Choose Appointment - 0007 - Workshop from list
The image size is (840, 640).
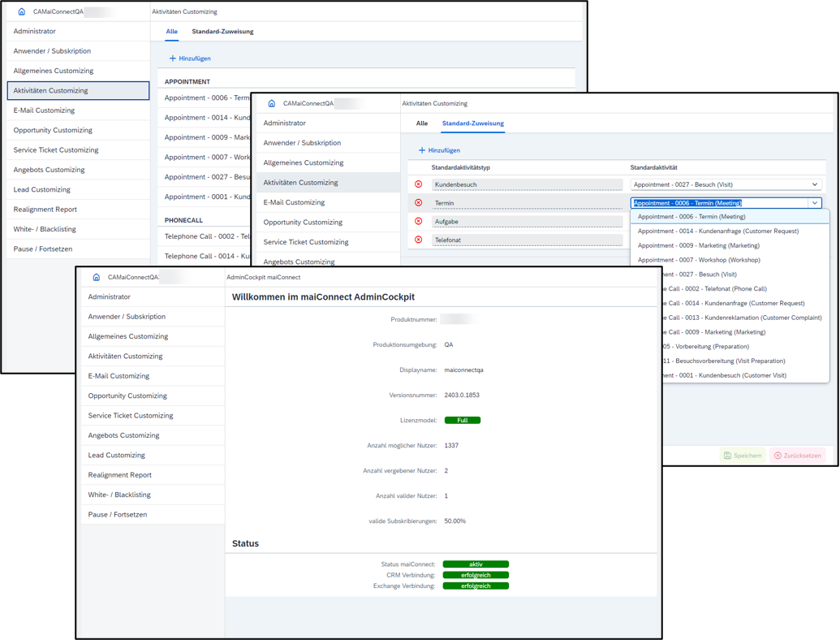tap(699, 260)
